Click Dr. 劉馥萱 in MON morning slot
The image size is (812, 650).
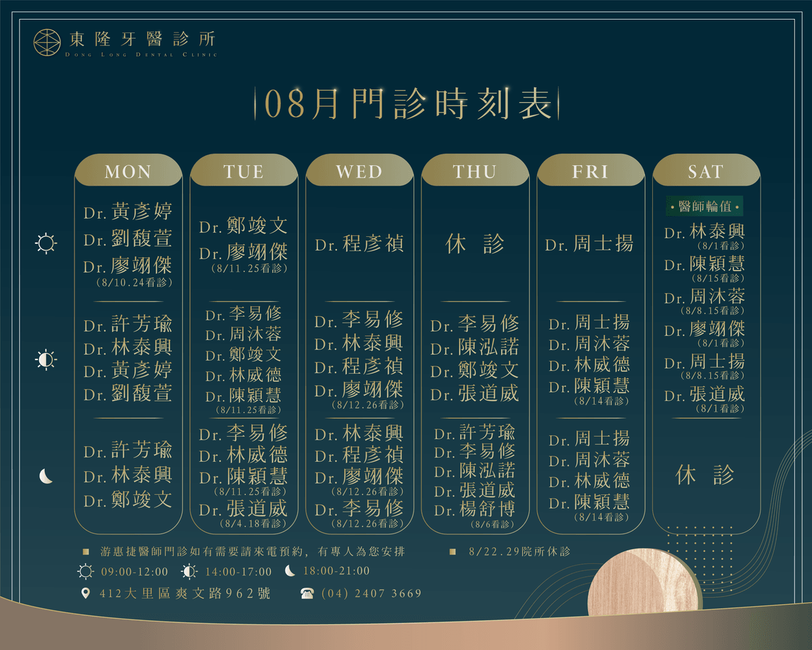point(128,238)
